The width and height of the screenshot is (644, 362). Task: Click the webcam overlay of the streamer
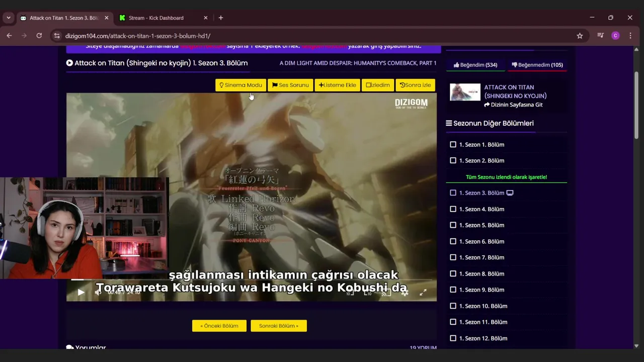[x=85, y=228]
